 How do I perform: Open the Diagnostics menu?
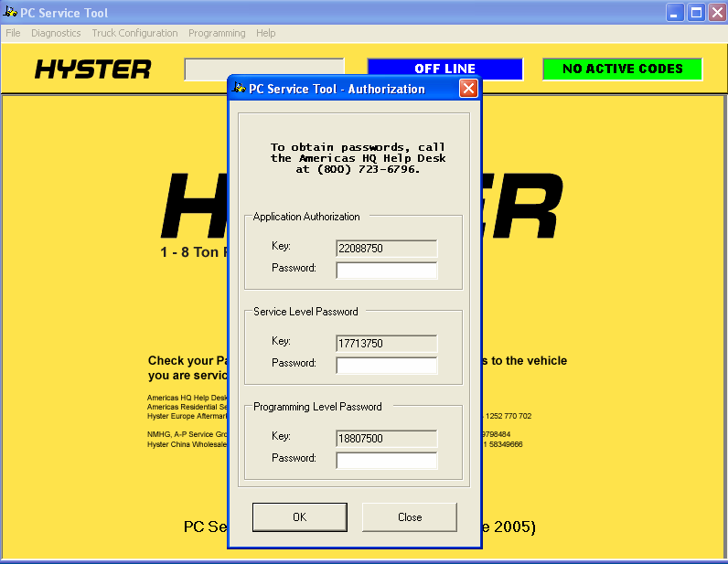point(56,33)
